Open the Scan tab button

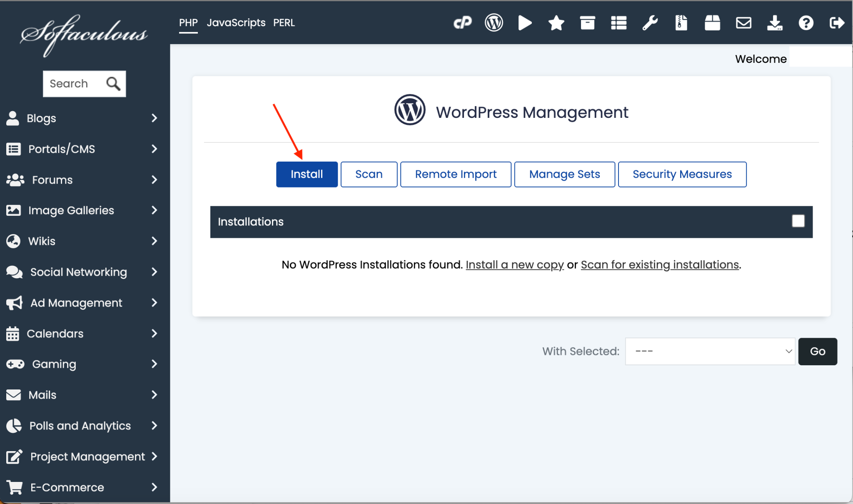click(369, 174)
